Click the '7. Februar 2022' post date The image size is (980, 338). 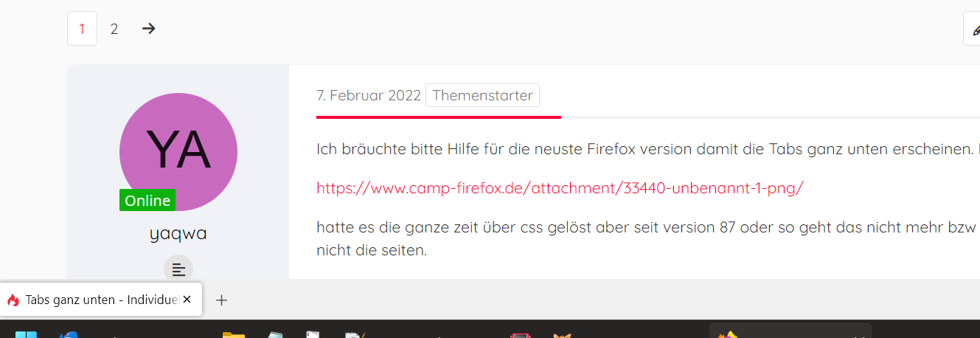369,95
